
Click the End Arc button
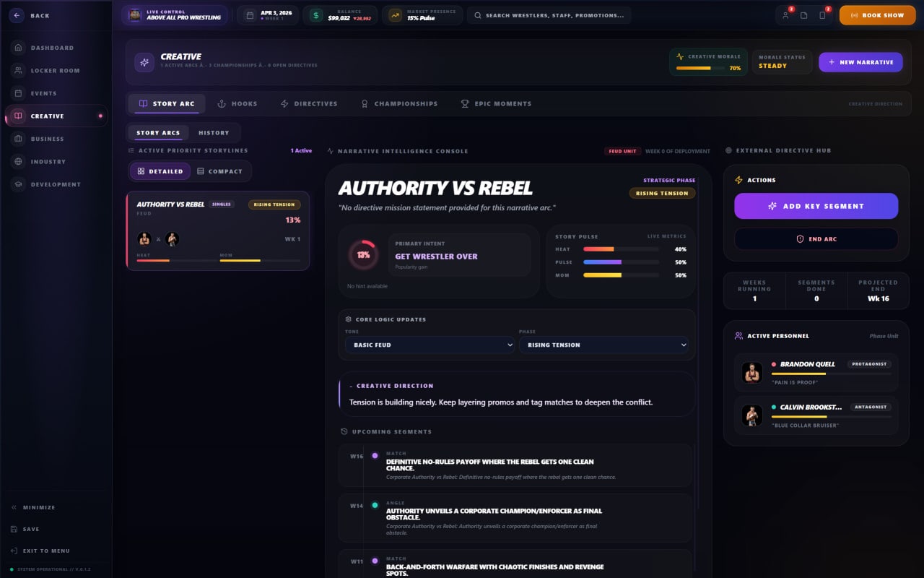click(x=816, y=239)
